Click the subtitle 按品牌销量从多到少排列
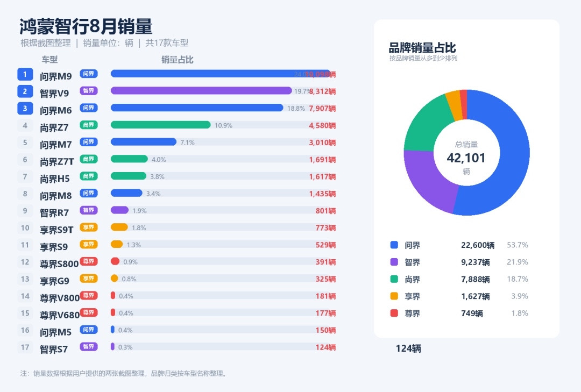The height and width of the screenshot is (392, 581). click(423, 58)
